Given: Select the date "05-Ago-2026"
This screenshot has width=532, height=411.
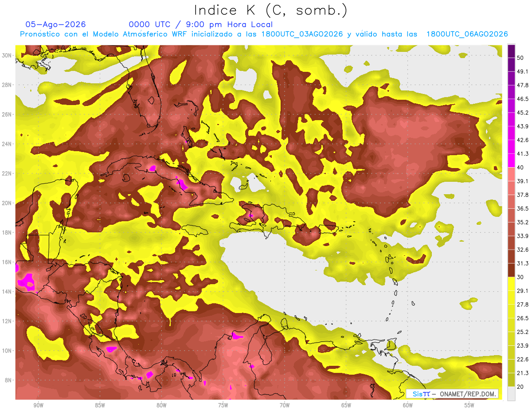Looking at the screenshot, I should coord(56,24).
